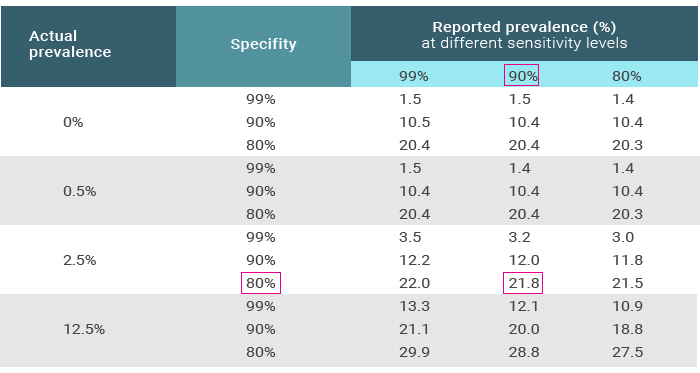
Task: Click the highlighted 90% sensitivity column header
Action: point(521,75)
